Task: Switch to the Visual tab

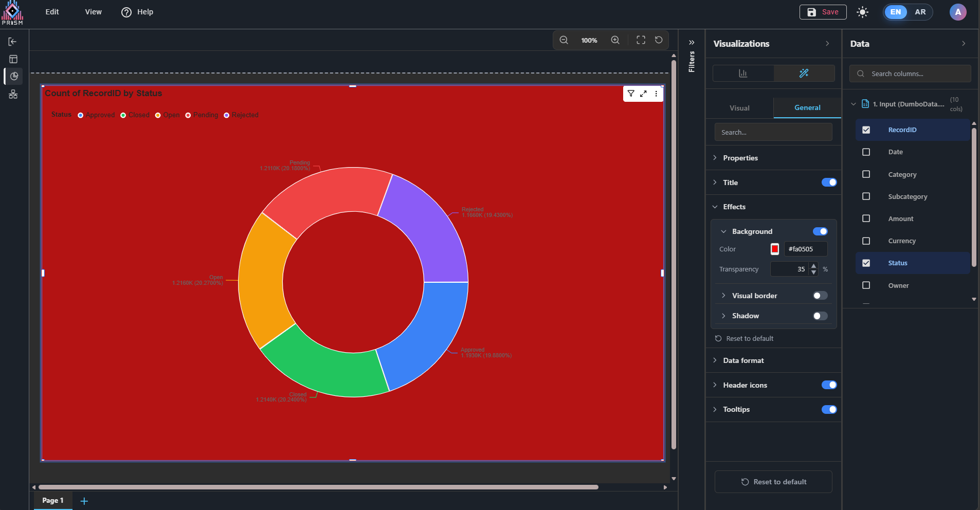Action: pos(739,108)
